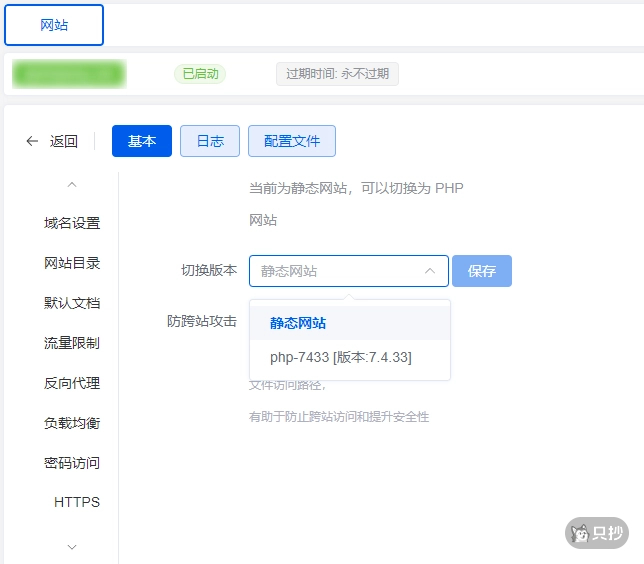The image size is (644, 564).
Task: Open the 配置文件 tab
Action: pos(292,141)
